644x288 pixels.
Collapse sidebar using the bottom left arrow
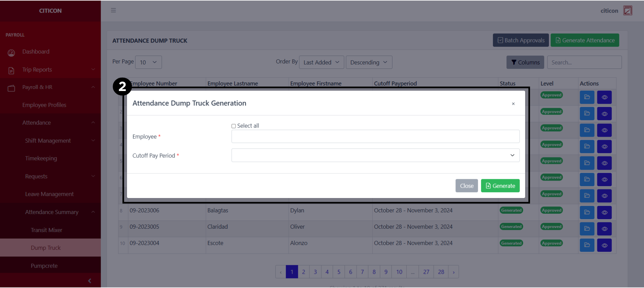pyautogui.click(x=90, y=281)
